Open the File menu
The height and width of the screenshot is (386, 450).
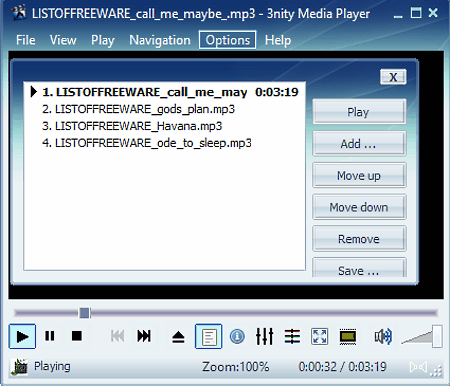pyautogui.click(x=26, y=40)
